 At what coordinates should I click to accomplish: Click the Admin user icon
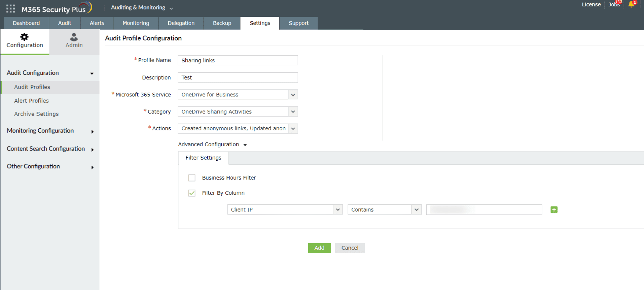tap(74, 37)
